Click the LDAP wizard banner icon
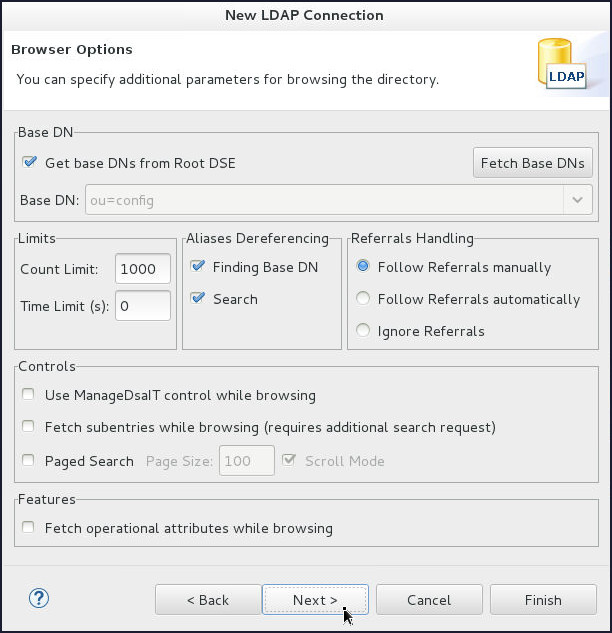612x633 pixels. (x=561, y=63)
